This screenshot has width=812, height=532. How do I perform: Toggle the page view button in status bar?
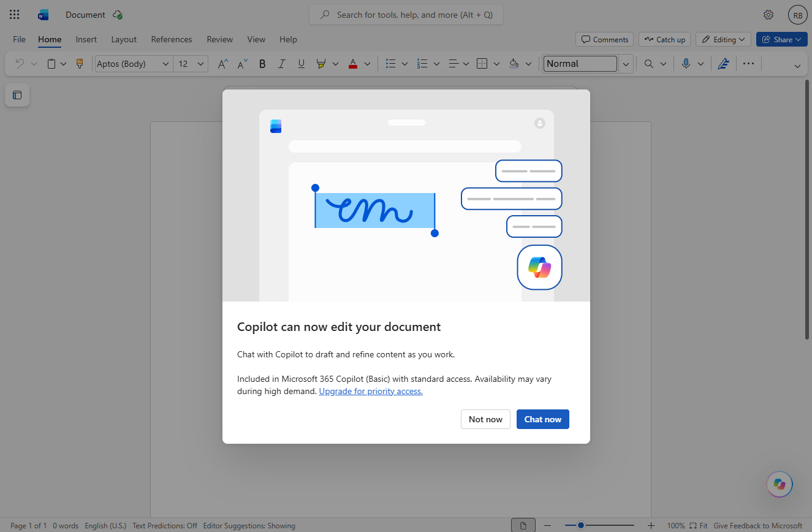523,525
